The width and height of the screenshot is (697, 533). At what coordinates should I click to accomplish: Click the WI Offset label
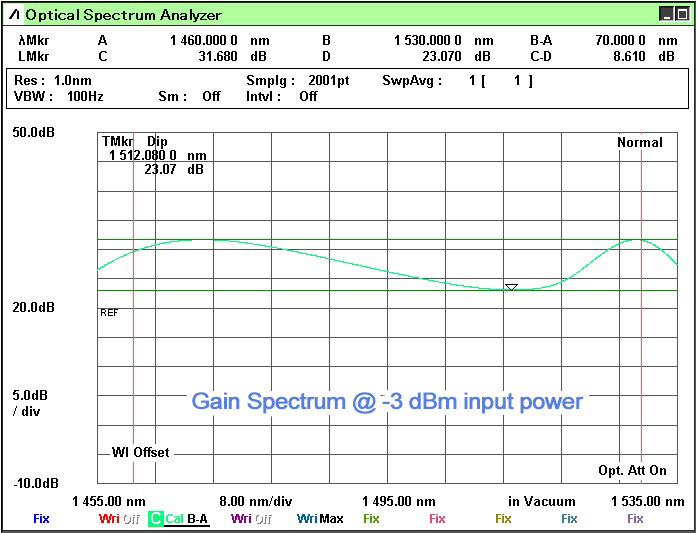tap(139, 453)
